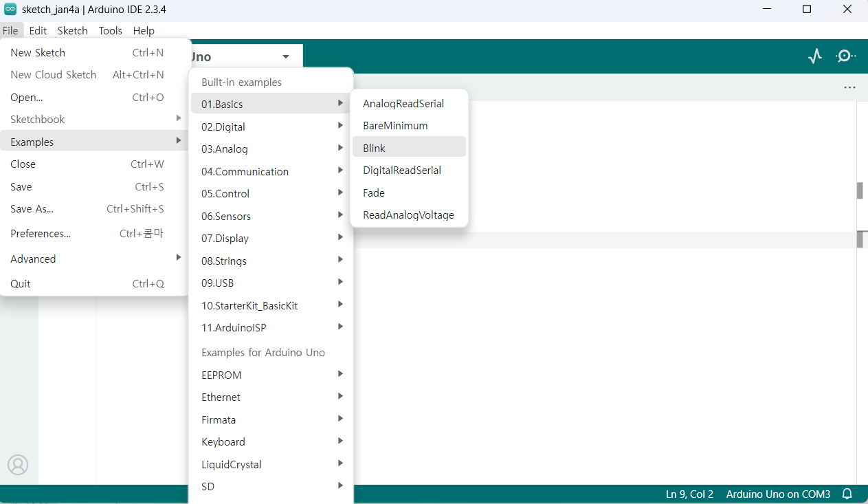The width and height of the screenshot is (868, 504).
Task: Choose Close in the File menu
Action: point(94,164)
